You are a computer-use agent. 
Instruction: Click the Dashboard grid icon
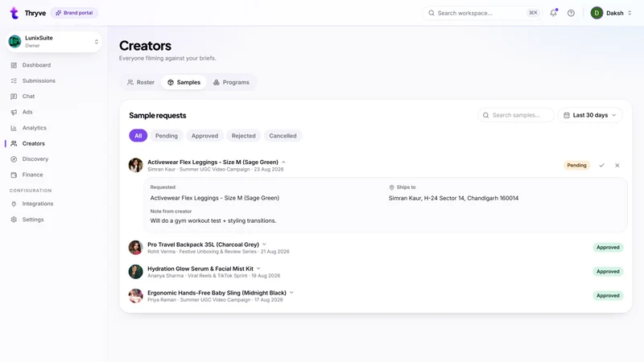[14, 65]
